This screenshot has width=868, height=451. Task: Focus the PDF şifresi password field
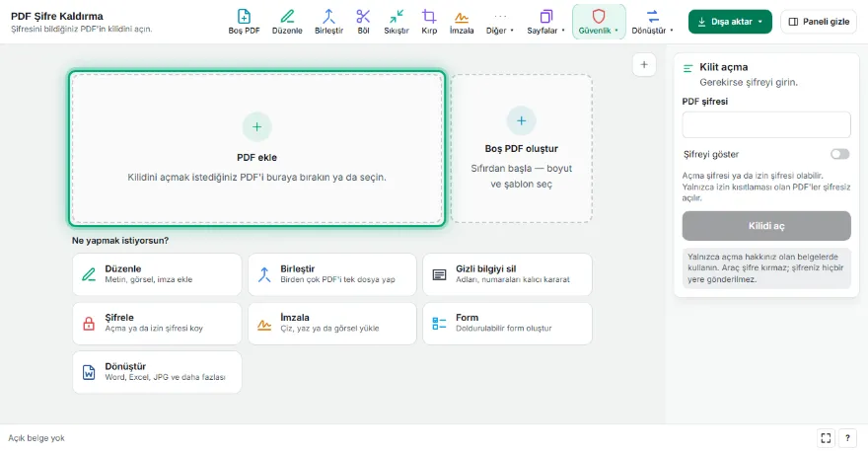[x=766, y=124]
